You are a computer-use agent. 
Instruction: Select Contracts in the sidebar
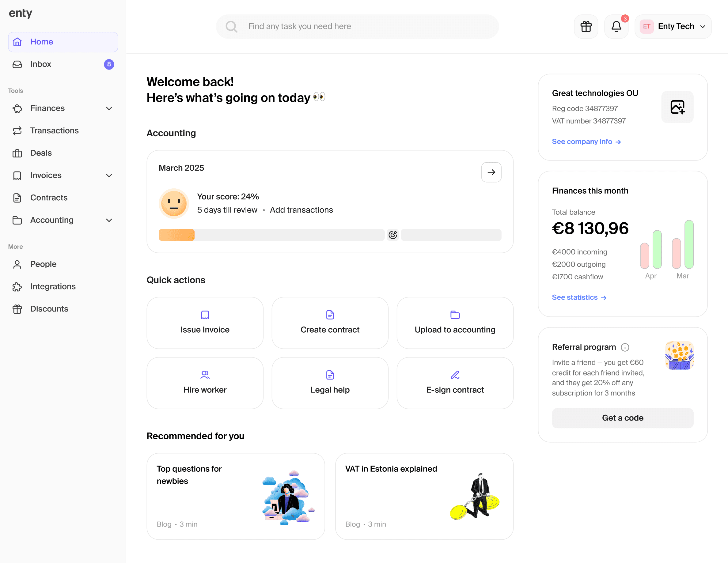[49, 198]
